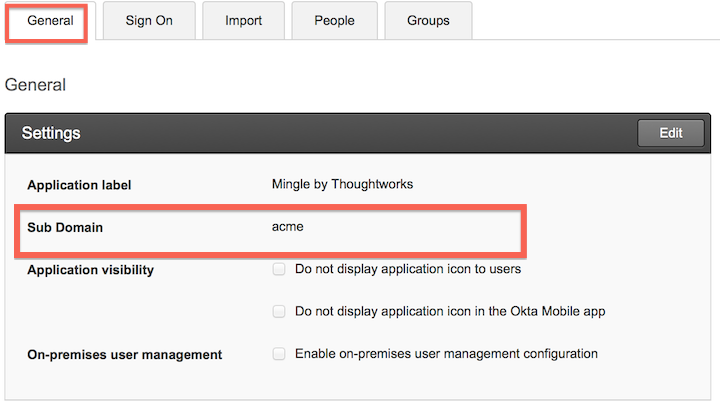720x401 pixels.
Task: Click the 'Application visibility' field name
Action: tap(90, 270)
